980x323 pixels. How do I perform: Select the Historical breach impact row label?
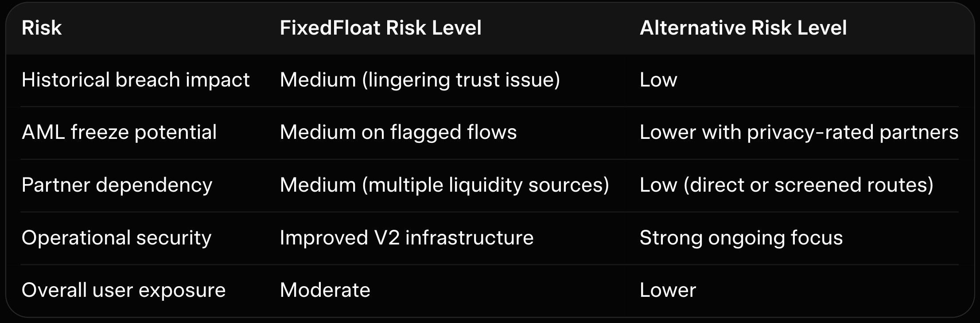[136, 80]
